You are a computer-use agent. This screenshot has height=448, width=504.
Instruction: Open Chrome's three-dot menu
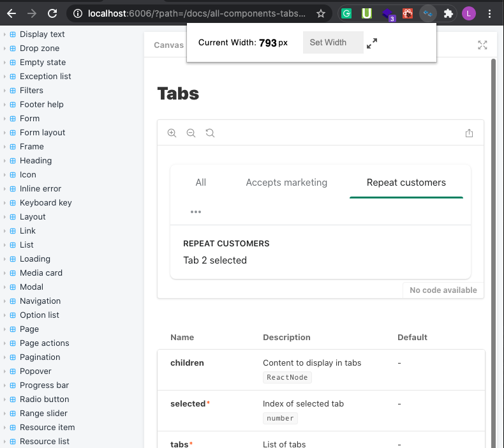(x=489, y=13)
